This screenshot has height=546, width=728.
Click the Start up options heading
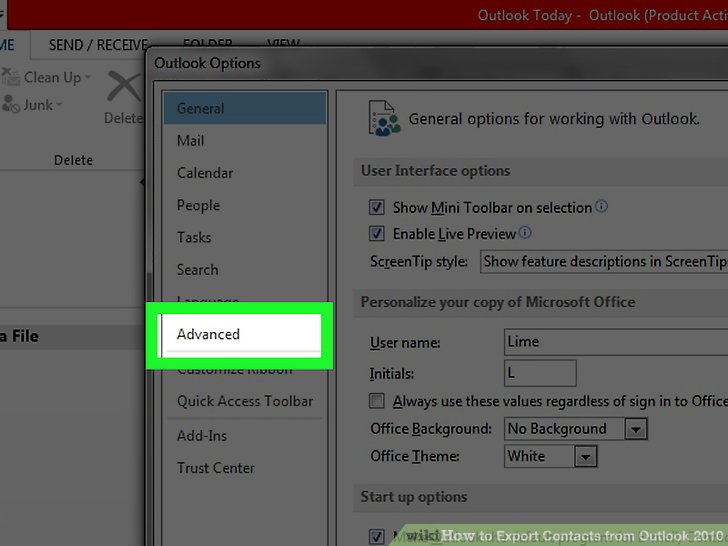pos(414,497)
